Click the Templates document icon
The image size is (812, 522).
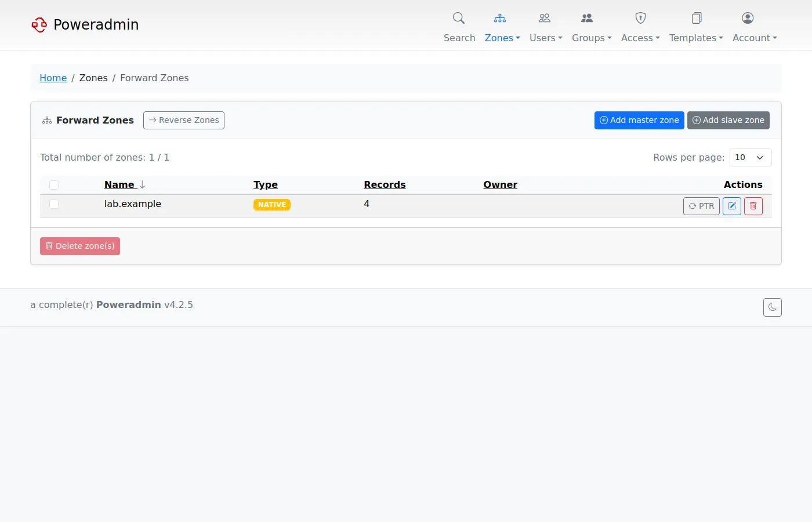click(x=697, y=18)
